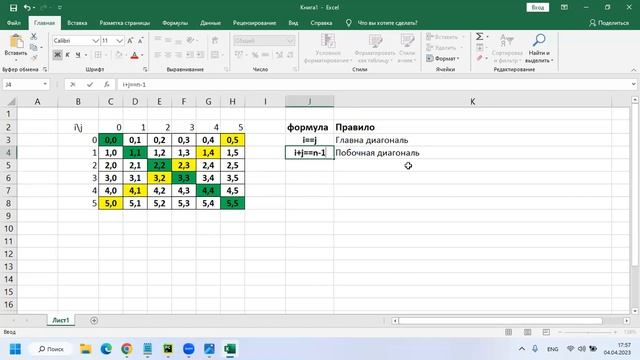Select the green cell 0,0
The width and height of the screenshot is (640, 360).
tap(111, 140)
